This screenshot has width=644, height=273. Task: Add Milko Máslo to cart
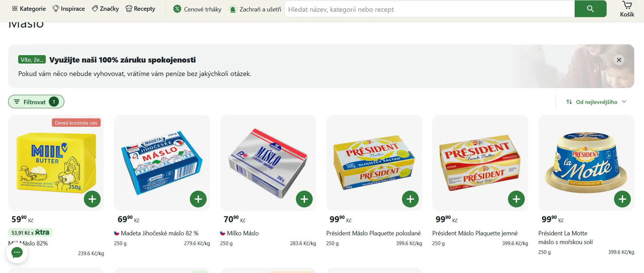tap(304, 199)
